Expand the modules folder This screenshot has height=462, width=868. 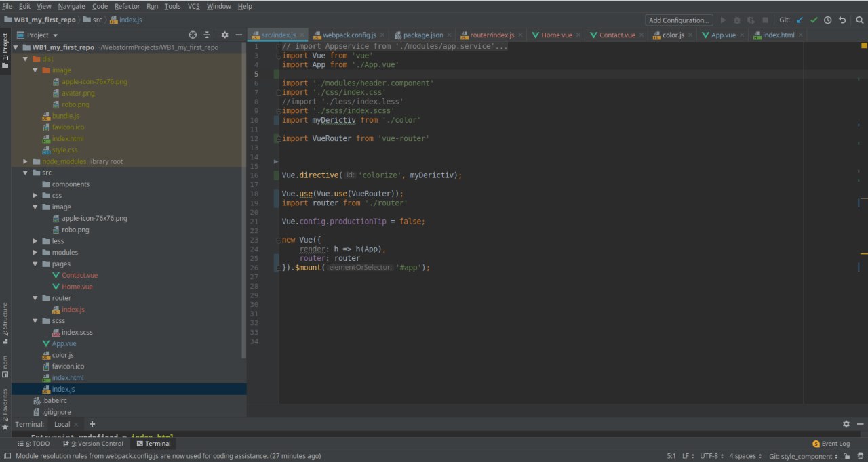(x=35, y=253)
